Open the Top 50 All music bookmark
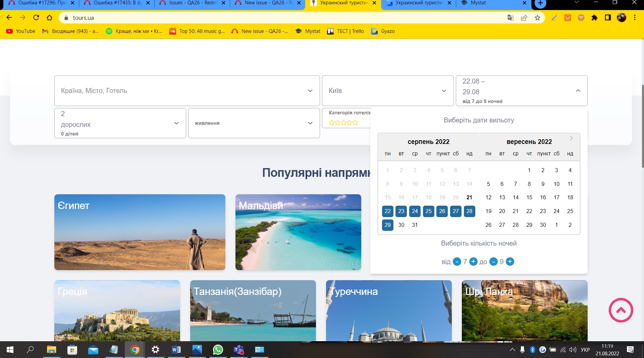Image resolution: width=644 pixels, height=358 pixels. (197, 31)
